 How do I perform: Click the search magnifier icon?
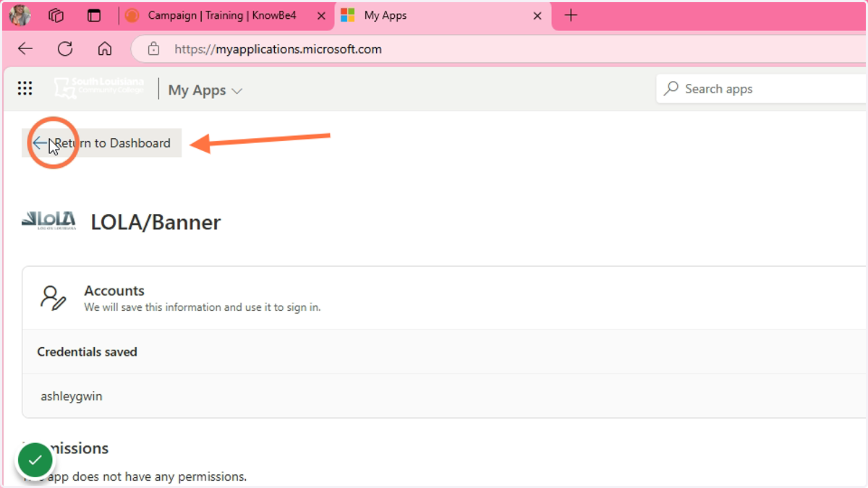pyautogui.click(x=671, y=89)
